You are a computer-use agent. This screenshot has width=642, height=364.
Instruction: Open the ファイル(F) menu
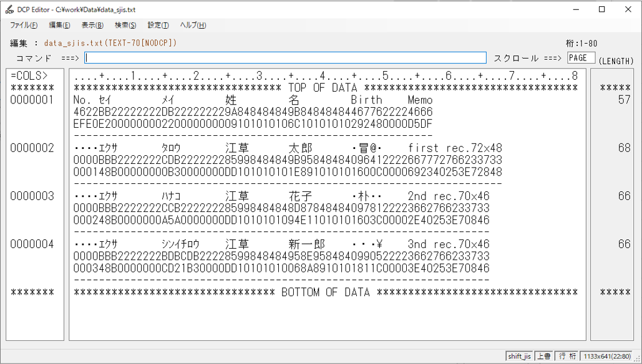click(24, 26)
